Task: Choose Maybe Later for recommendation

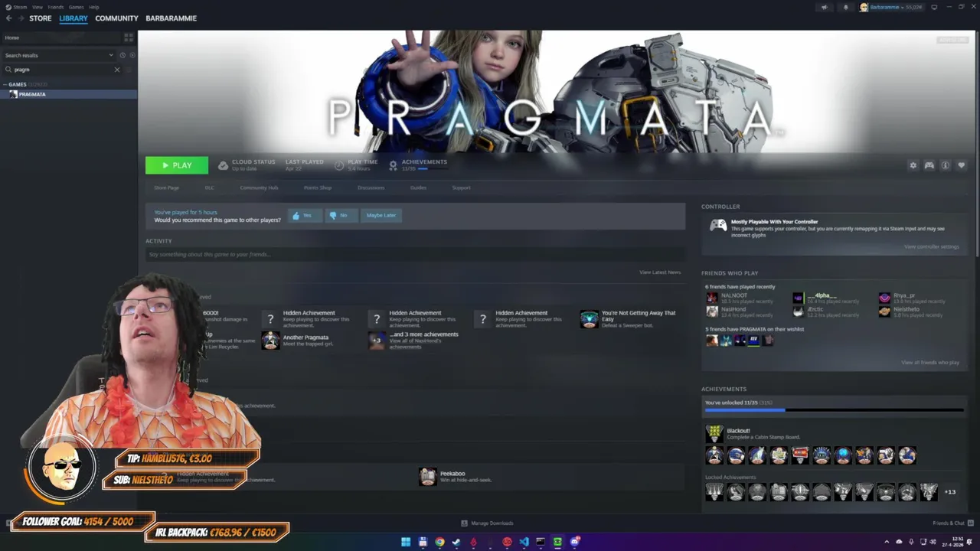Action: point(381,215)
